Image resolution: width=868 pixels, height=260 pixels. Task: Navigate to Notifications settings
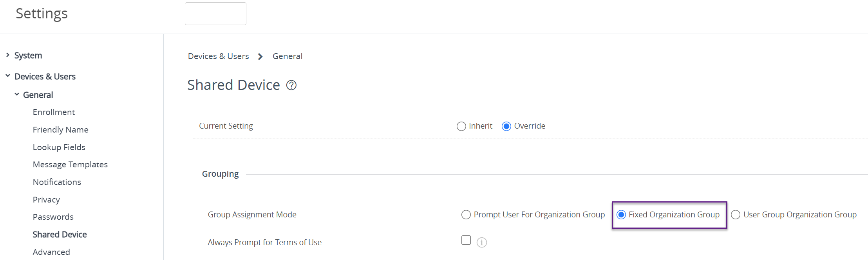[57, 182]
